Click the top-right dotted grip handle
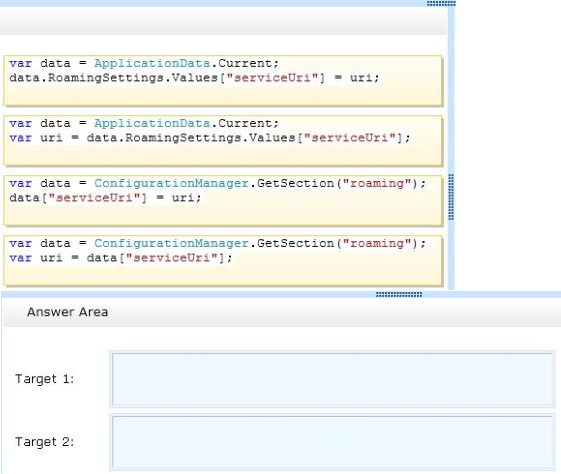The height and width of the screenshot is (474, 561). coord(441,4)
